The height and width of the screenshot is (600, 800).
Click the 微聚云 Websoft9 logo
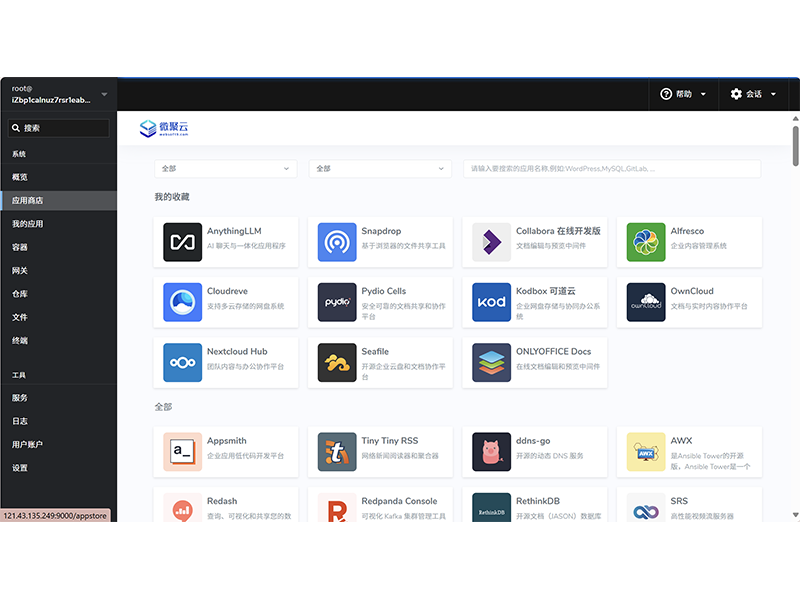click(164, 128)
